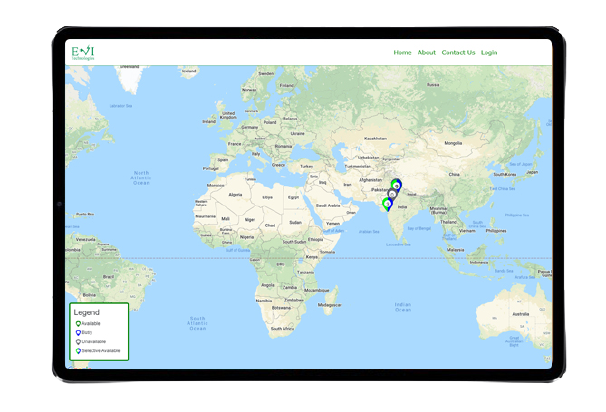Select the northernmost map pin in India
Viewport: 606px width, 412px height.
[396, 183]
